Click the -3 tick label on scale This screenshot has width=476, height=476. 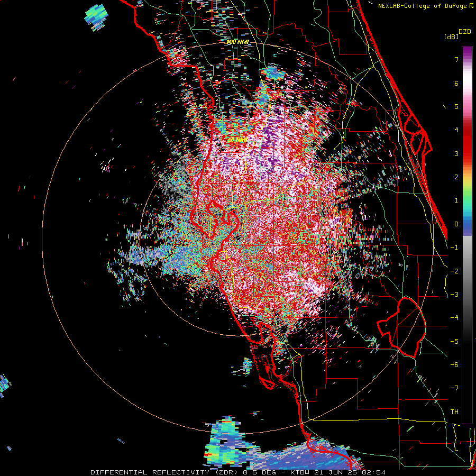[x=454, y=295]
